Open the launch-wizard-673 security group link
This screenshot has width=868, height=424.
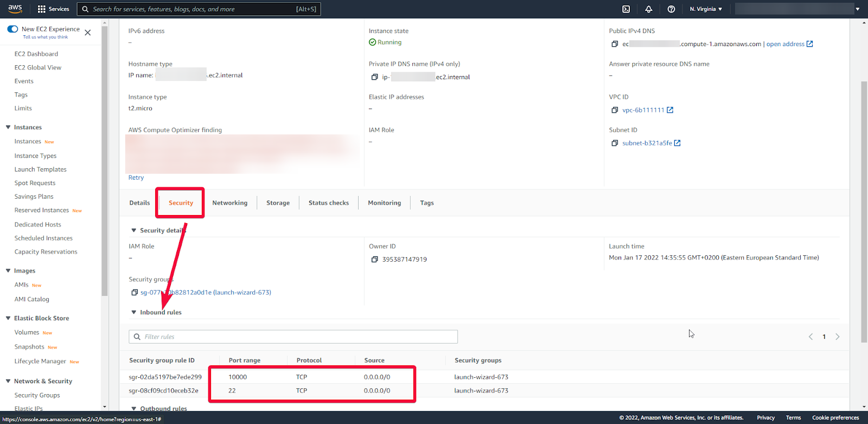click(x=206, y=293)
